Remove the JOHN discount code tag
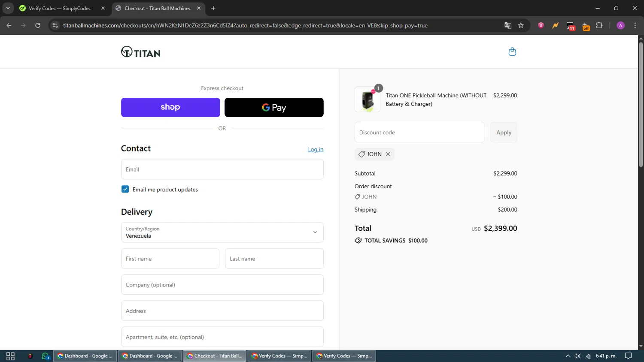Image resolution: width=644 pixels, height=362 pixels. coord(388,154)
